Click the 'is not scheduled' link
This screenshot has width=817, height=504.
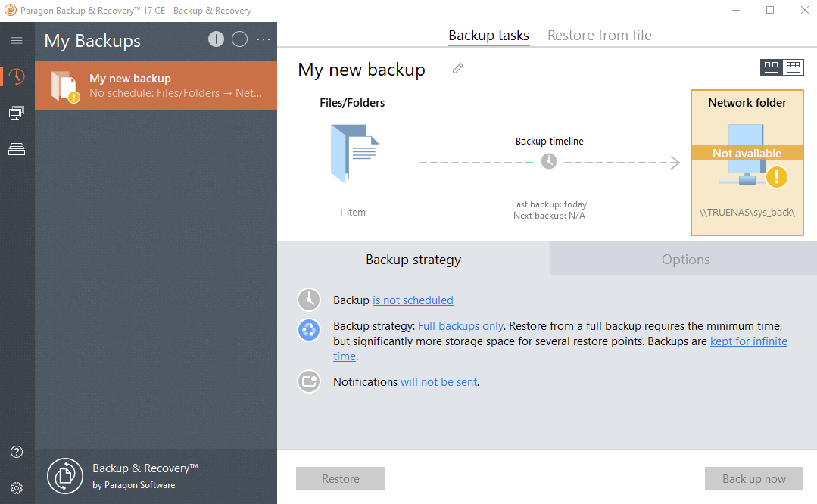pos(413,300)
